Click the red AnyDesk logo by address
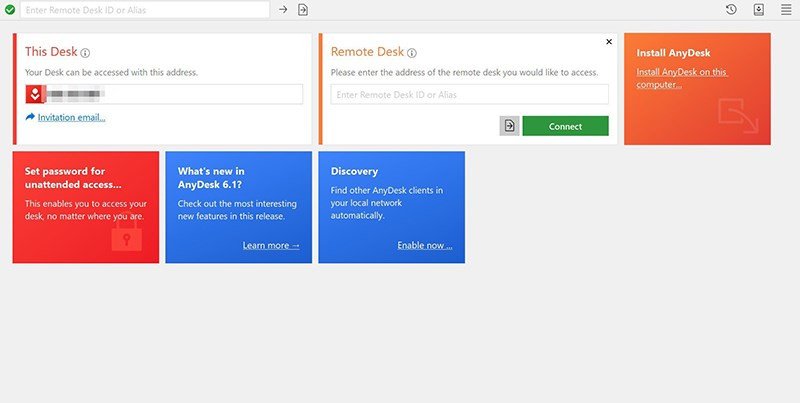 coord(35,94)
